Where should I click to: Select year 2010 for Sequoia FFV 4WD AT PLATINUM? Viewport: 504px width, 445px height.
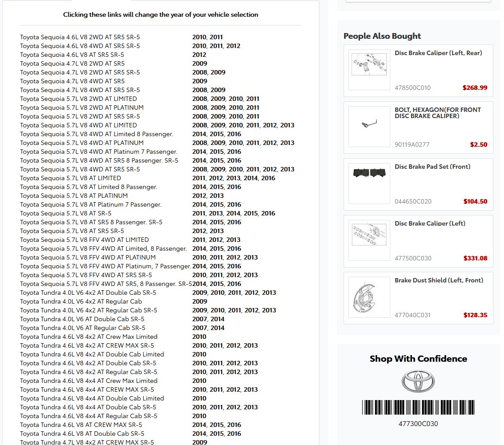click(x=199, y=258)
